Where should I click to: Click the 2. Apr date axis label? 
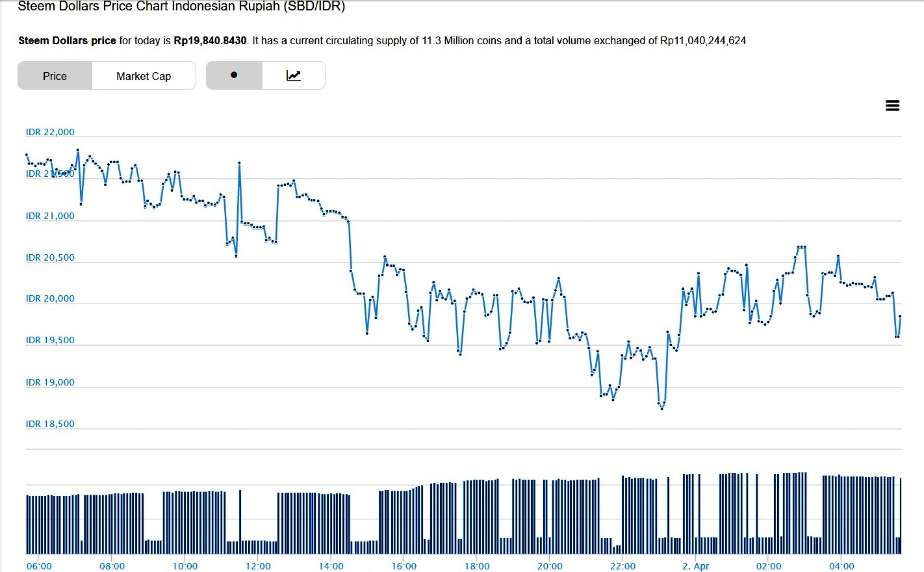click(696, 566)
